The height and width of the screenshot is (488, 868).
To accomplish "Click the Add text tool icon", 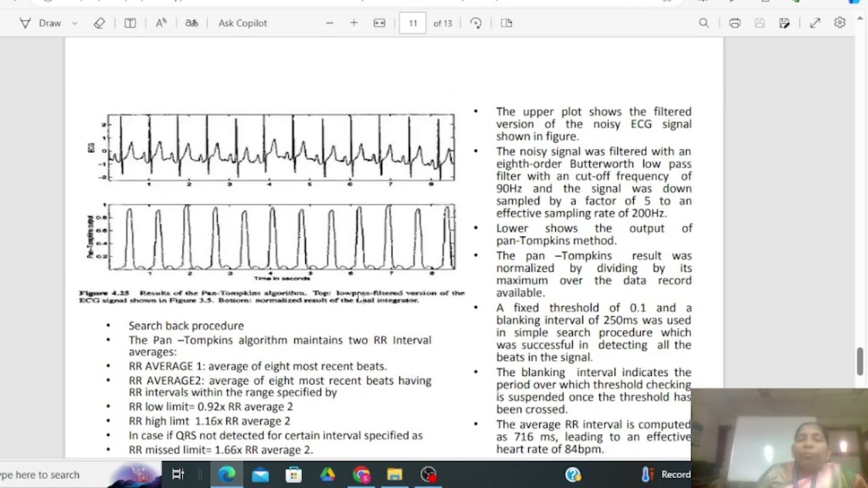I will [130, 23].
